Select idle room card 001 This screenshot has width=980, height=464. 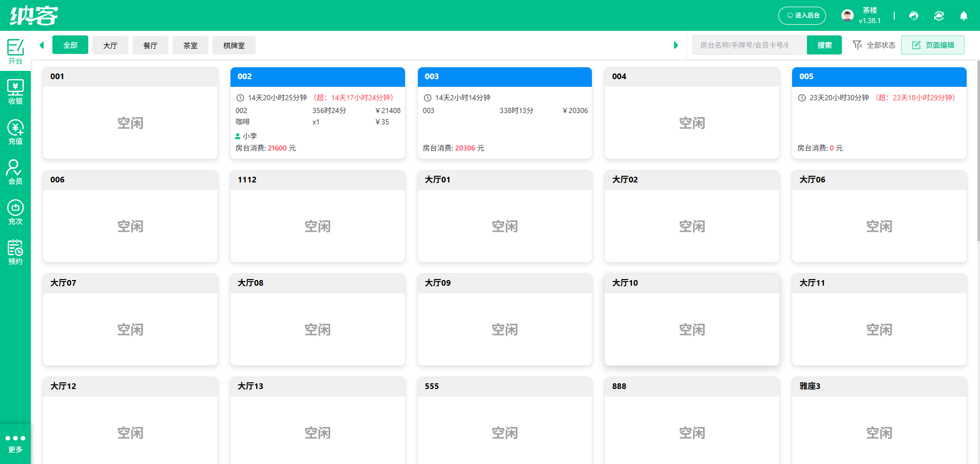130,113
